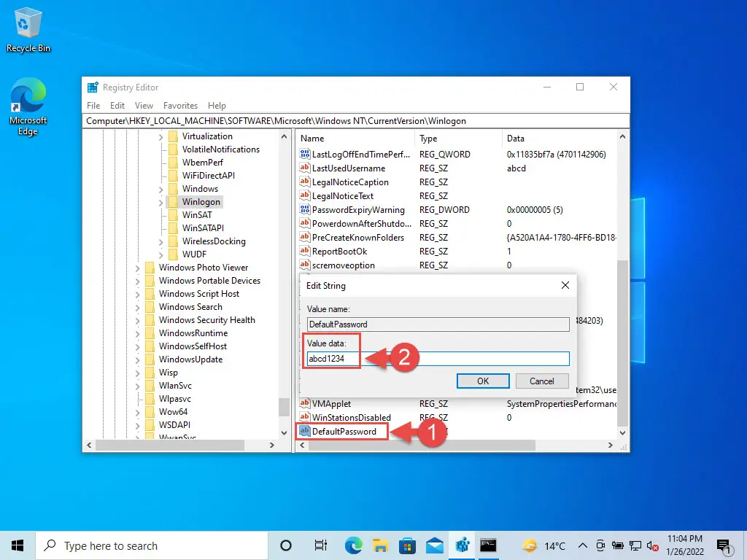Expand the WlanSvc node
The height and width of the screenshot is (560, 747).
139,385
